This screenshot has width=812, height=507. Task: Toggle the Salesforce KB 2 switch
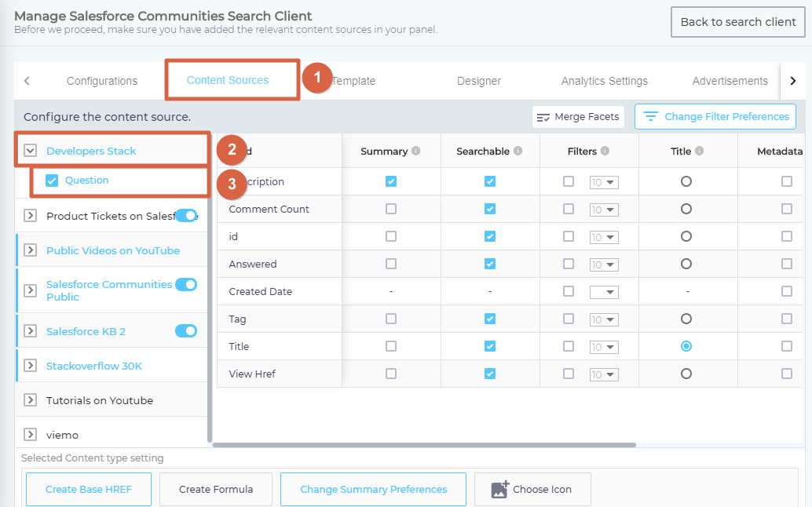(186, 330)
